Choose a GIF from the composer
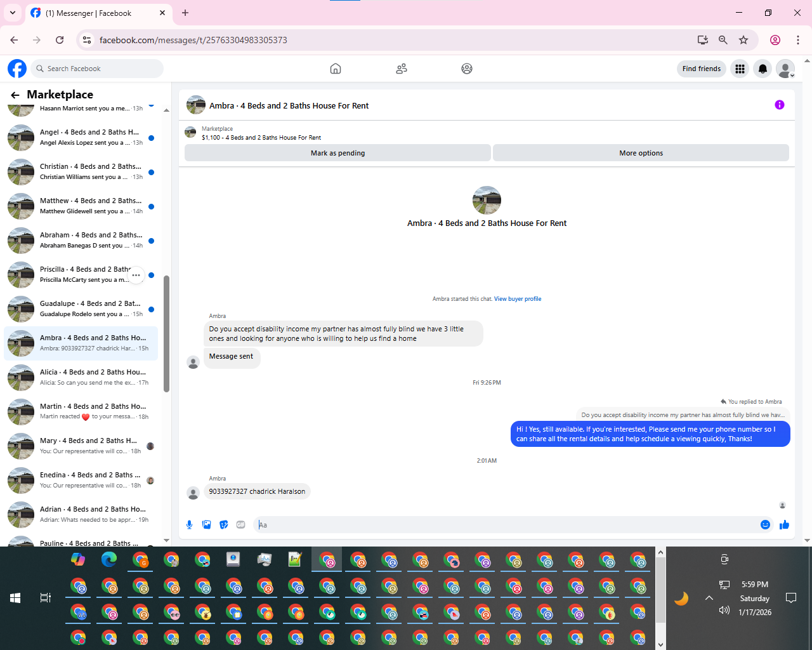 240,524
